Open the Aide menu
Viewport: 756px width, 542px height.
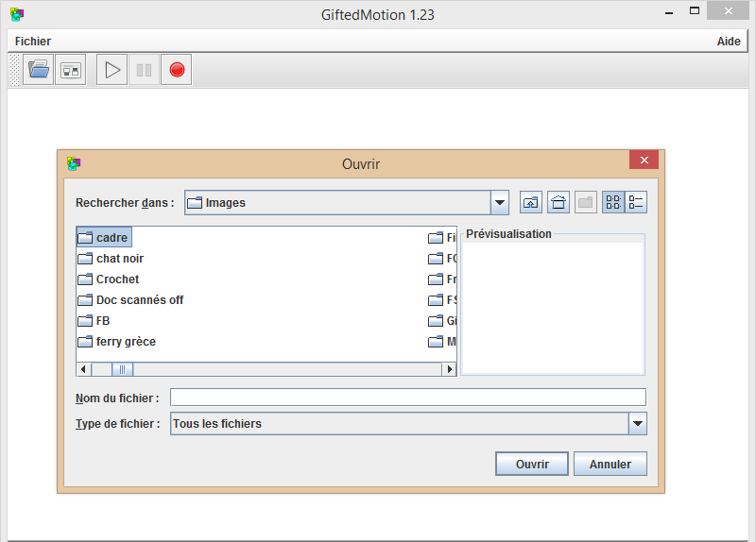coord(729,42)
